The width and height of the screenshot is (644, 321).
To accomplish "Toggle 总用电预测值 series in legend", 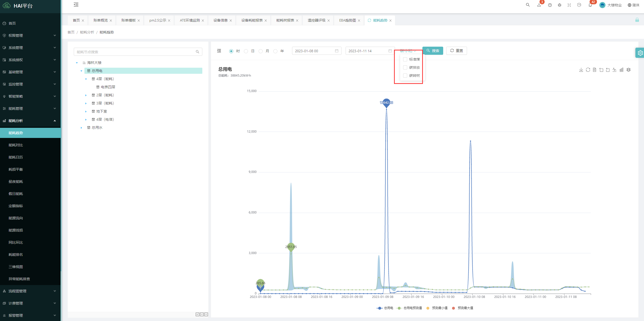I will [x=409, y=308].
